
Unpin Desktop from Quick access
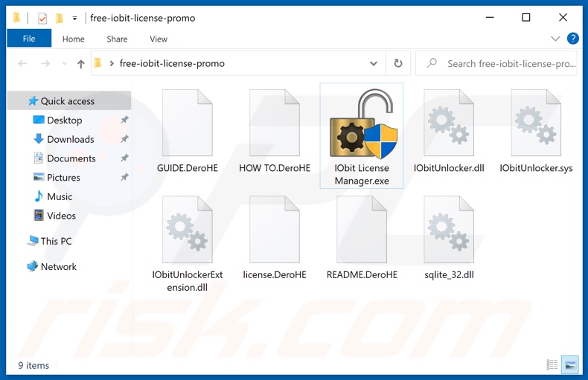(124, 120)
